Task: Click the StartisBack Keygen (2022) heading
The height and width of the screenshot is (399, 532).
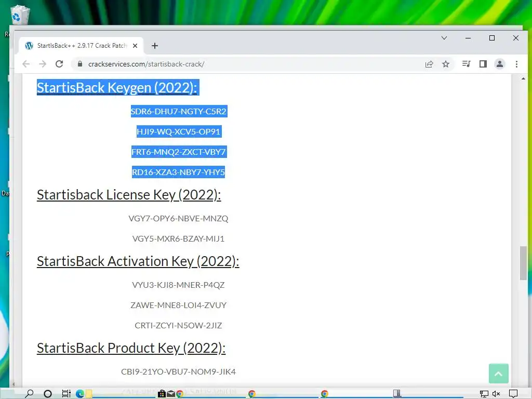Action: [x=117, y=87]
